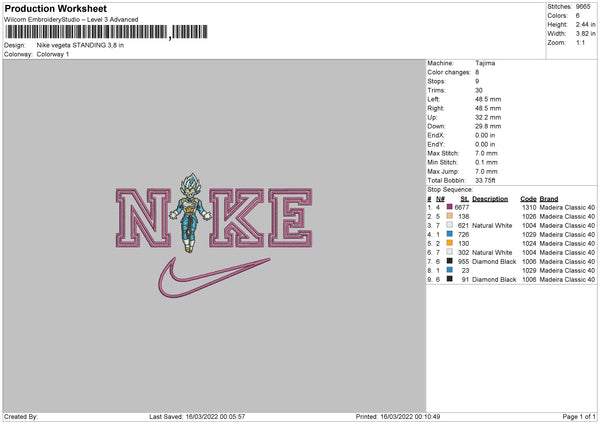This screenshot has width=600, height=424.
Task: Select the orange swatch beside 130 stitches
Action: [x=450, y=243]
